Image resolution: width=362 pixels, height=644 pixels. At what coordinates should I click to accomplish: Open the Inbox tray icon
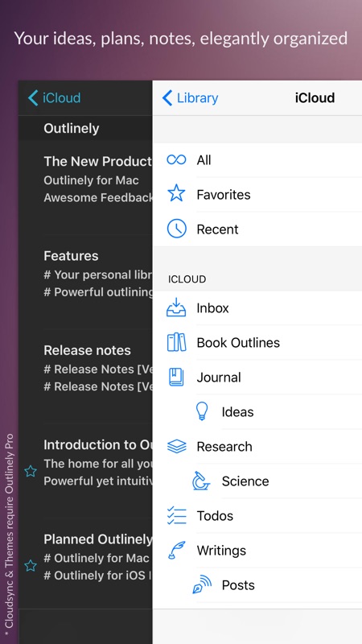176,308
